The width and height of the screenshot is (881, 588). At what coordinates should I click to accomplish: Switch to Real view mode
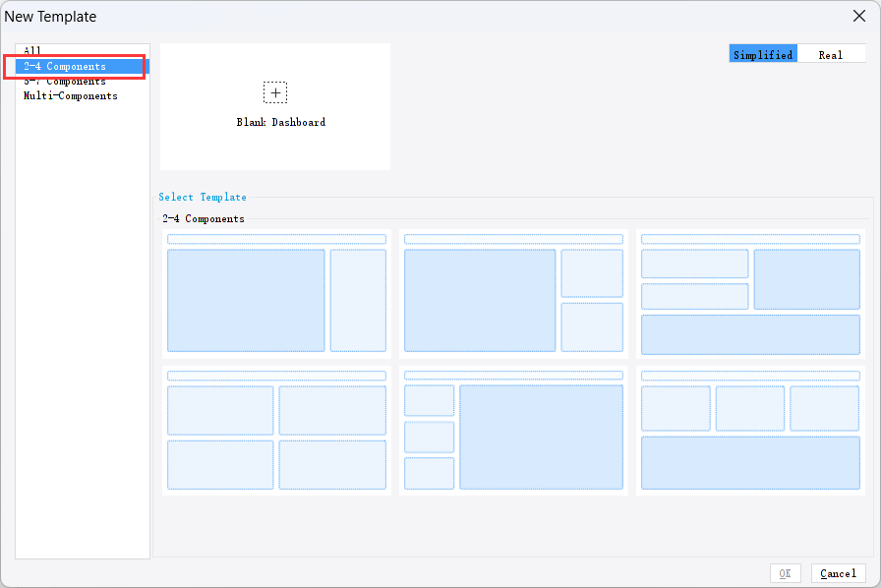[x=832, y=54]
